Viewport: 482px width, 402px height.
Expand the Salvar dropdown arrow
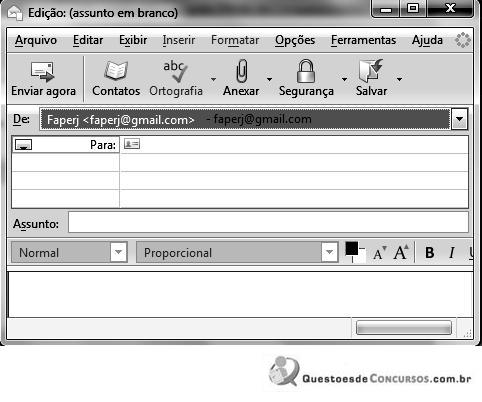(399, 79)
